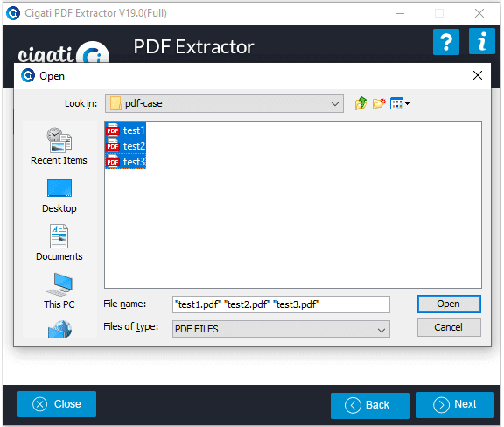This screenshot has height=427, width=504.
Task: Open the help question mark icon
Action: [x=446, y=42]
